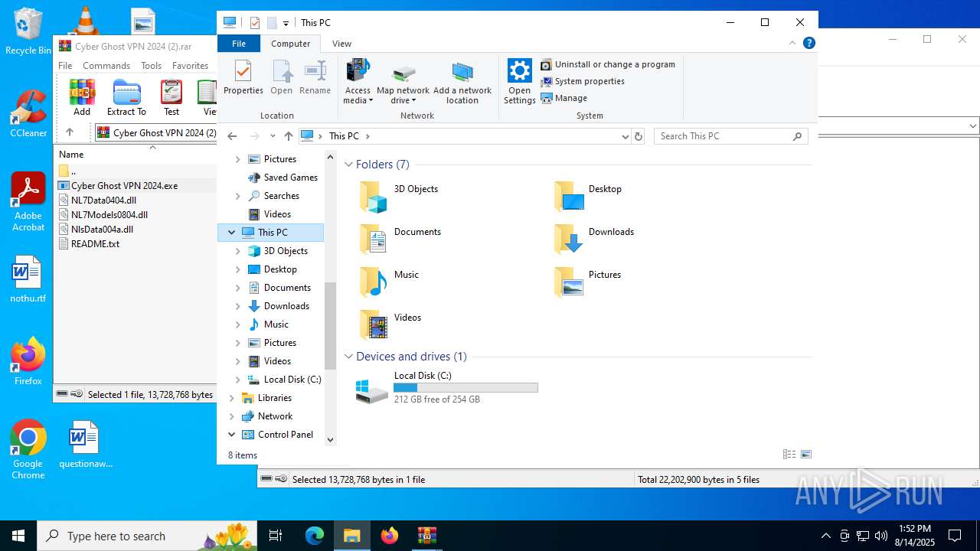Image resolution: width=980 pixels, height=551 pixels.
Task: Click Explorer help question mark icon
Action: pos(809,44)
